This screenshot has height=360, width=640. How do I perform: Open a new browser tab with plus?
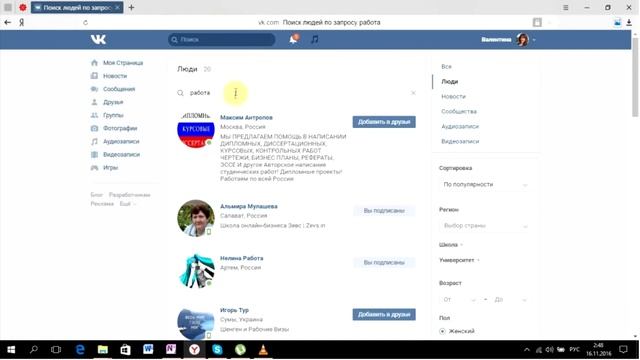pos(131,7)
